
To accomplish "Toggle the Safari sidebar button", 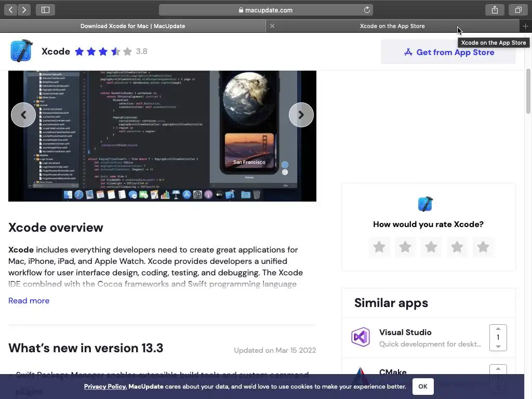I will pyautogui.click(x=46, y=10).
